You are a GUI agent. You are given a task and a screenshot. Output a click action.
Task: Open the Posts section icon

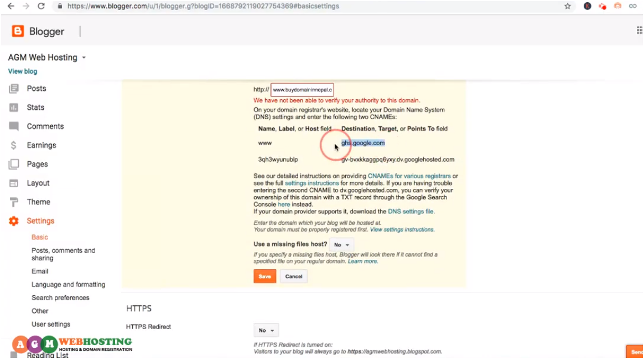click(x=13, y=88)
